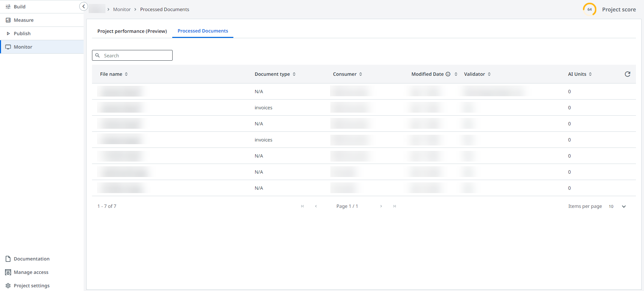Open the Project score indicator circle
This screenshot has width=644, height=291.
point(589,9)
